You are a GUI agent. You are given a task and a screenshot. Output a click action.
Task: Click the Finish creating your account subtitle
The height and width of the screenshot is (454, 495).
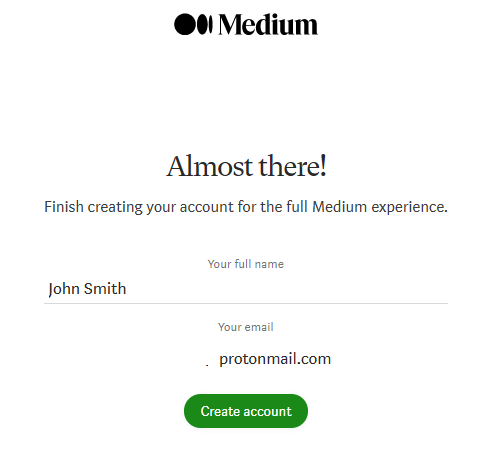click(x=246, y=207)
